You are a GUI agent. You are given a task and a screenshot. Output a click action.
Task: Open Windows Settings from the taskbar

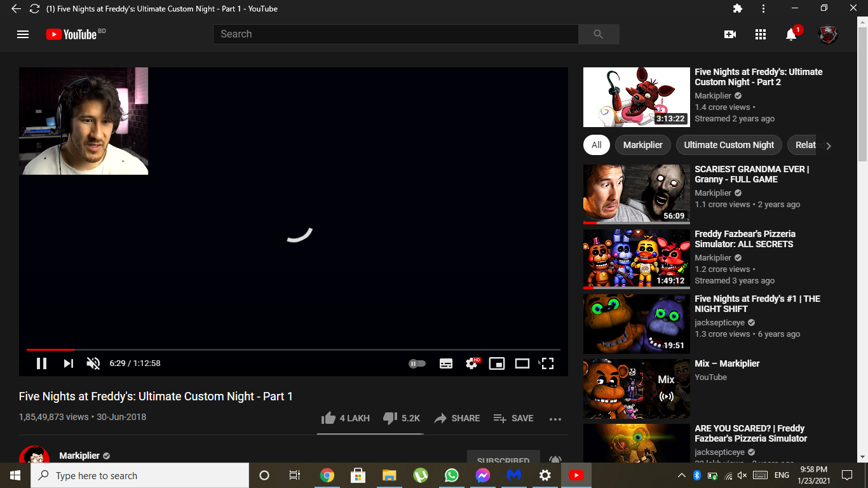coord(545,475)
